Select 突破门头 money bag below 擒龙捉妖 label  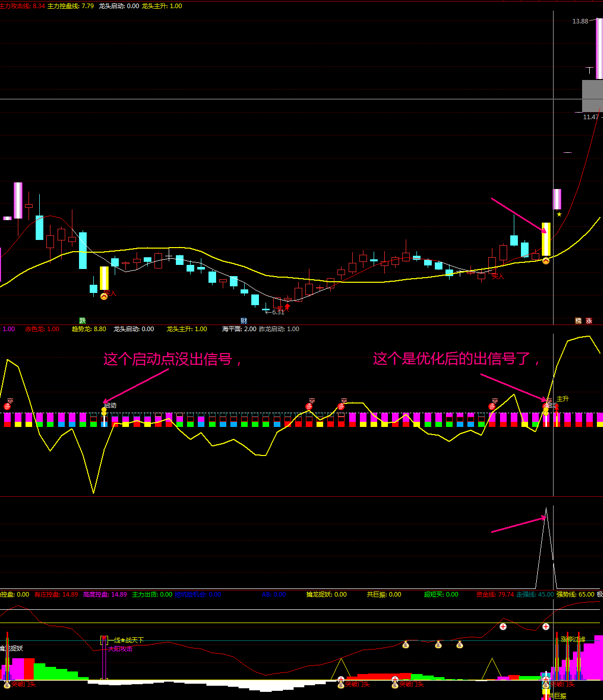click(x=7, y=684)
